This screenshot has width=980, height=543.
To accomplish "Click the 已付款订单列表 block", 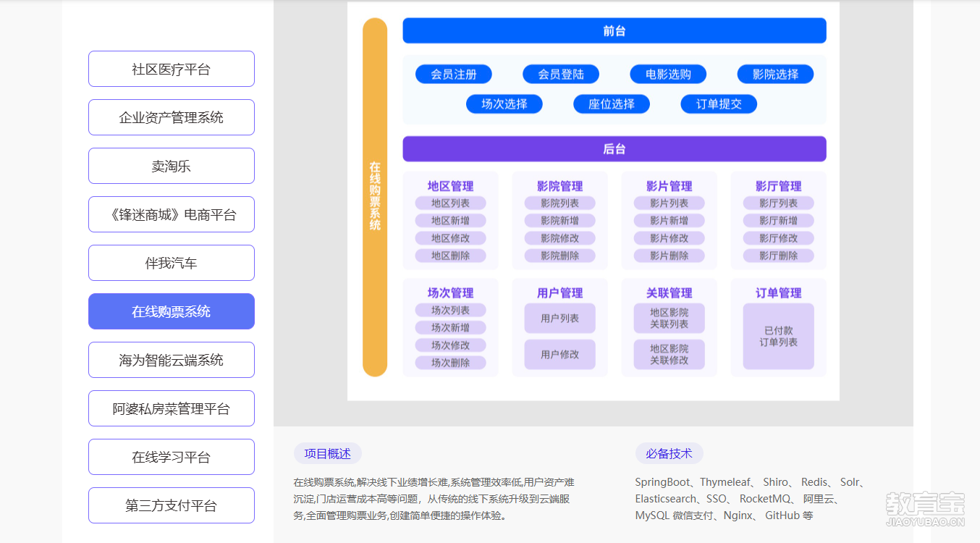I will point(778,336).
